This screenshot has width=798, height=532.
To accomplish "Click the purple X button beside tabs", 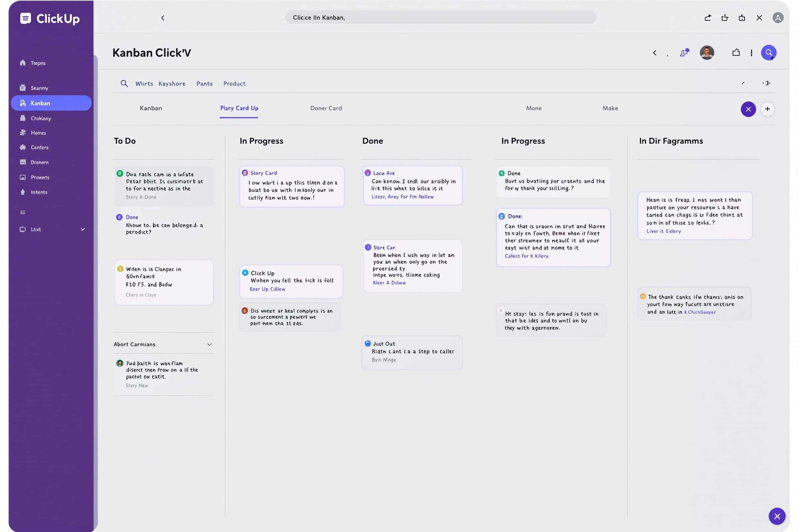I will 748,109.
